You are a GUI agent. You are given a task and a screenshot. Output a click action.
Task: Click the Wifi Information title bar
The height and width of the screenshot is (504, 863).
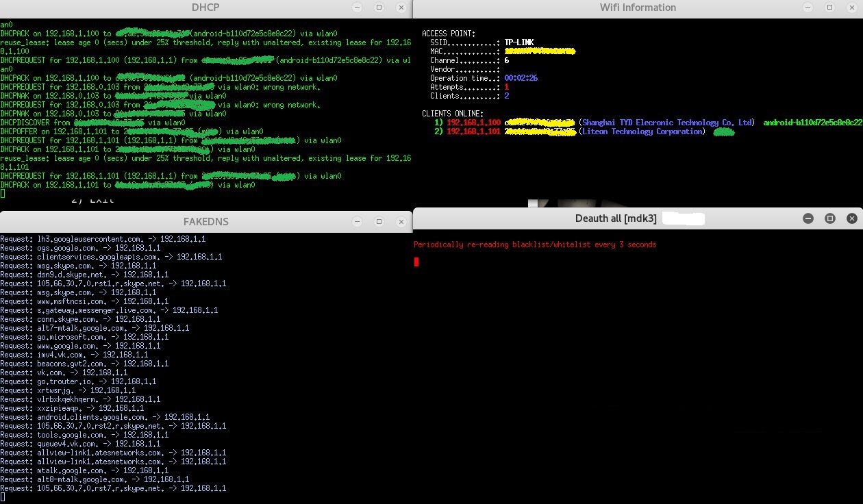[637, 8]
